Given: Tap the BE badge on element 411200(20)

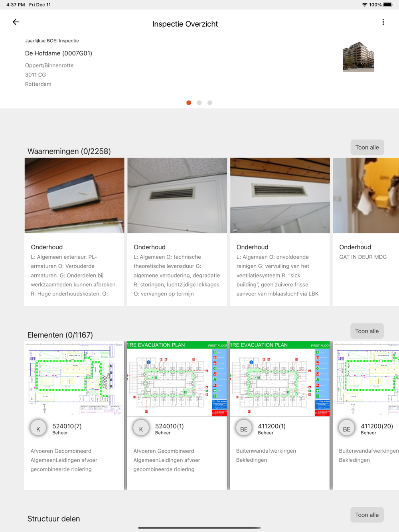Looking at the screenshot, I should coord(347,429).
